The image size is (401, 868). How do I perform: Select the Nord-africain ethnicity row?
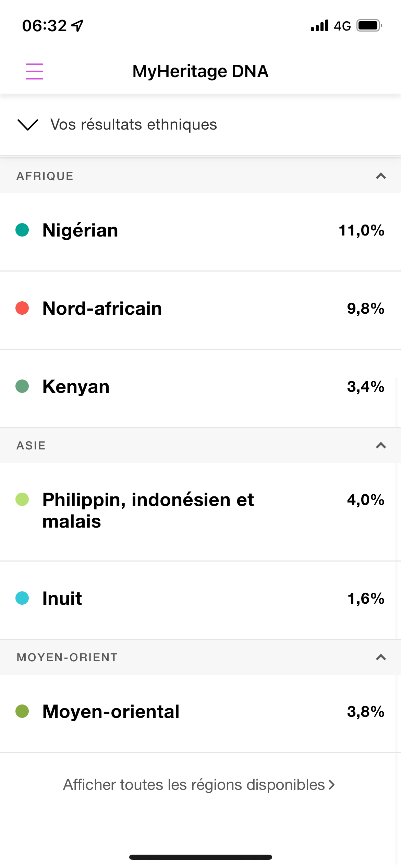[200, 310]
